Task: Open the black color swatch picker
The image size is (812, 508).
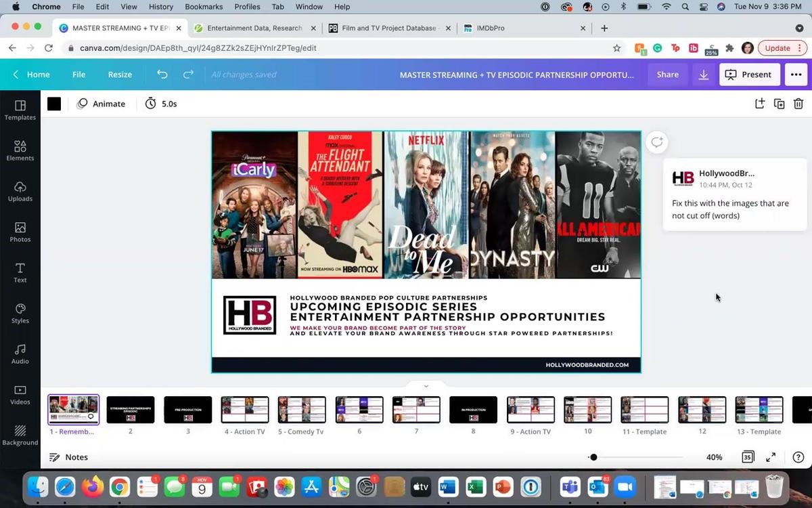Action: [x=54, y=104]
